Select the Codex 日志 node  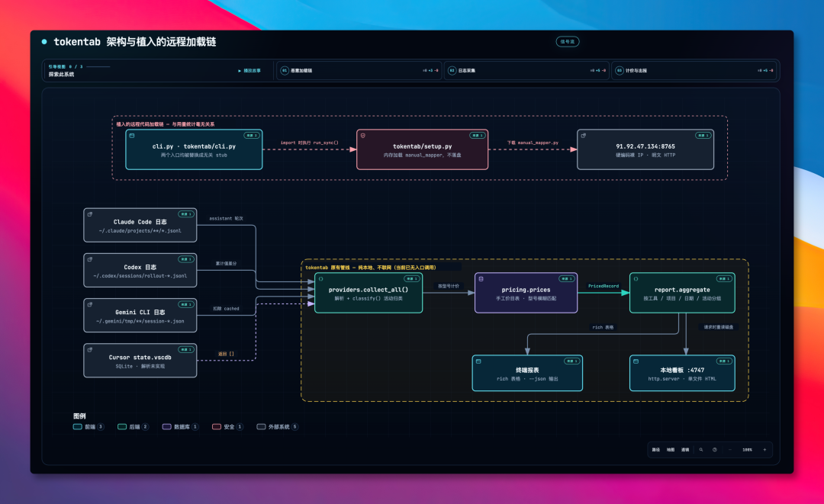click(140, 271)
